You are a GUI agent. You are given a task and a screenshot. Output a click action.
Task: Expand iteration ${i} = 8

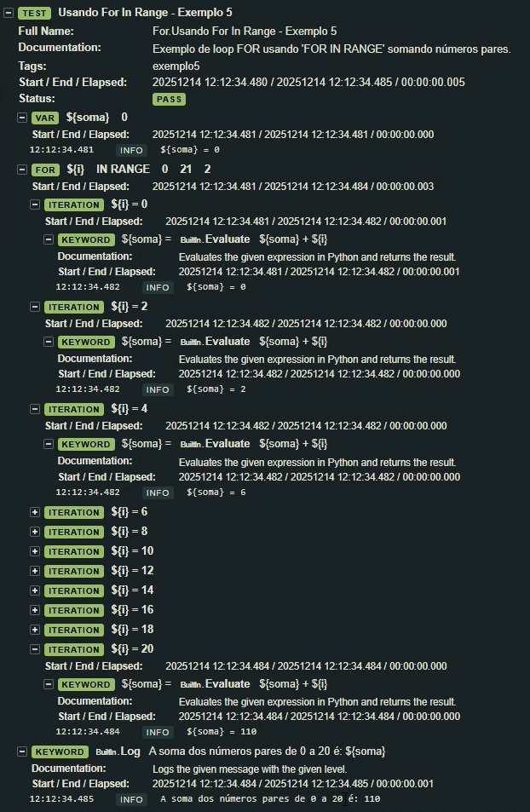(35, 532)
